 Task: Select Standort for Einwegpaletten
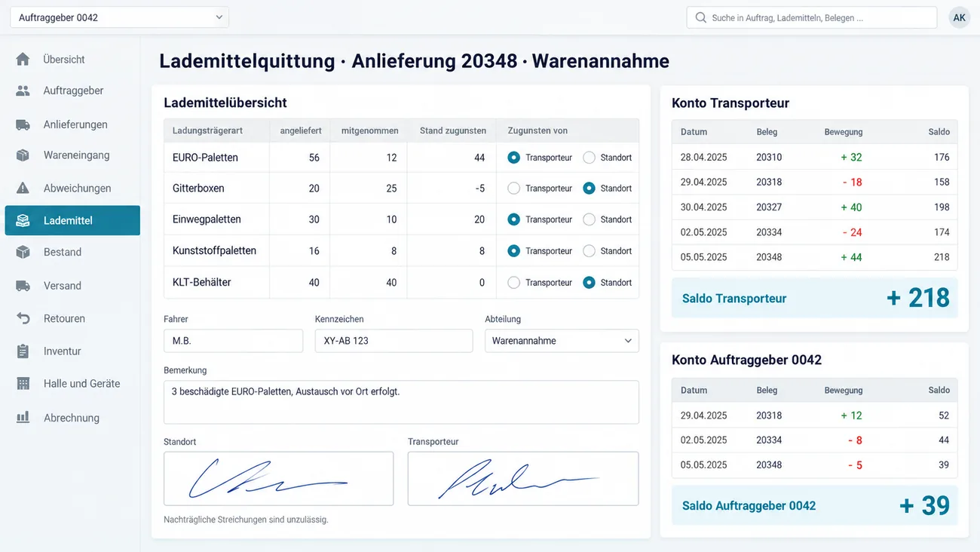589,219
